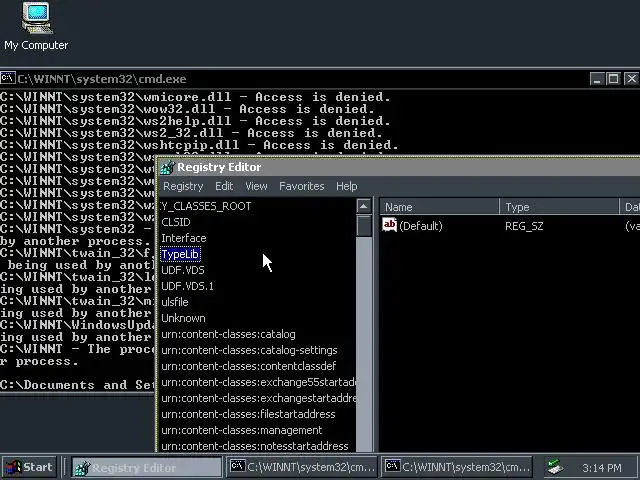The width and height of the screenshot is (640, 480).
Task: Select the CLSID key
Action: 176,222
